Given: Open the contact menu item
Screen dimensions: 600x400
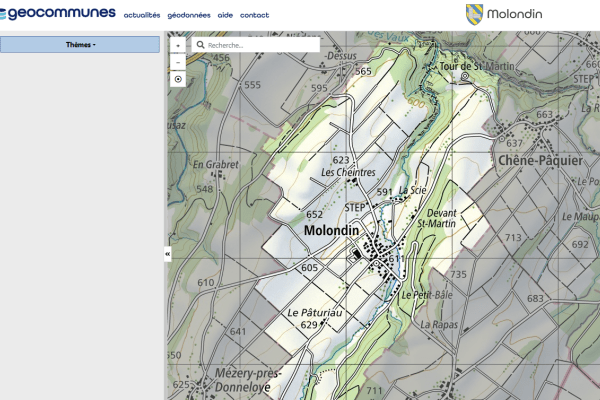Looking at the screenshot, I should 254,15.
